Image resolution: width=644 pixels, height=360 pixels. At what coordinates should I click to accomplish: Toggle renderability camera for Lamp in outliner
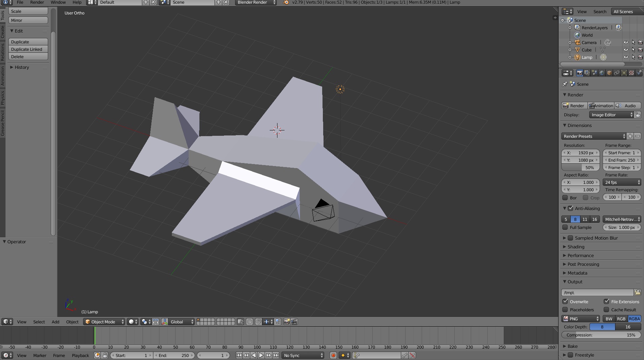click(641, 57)
